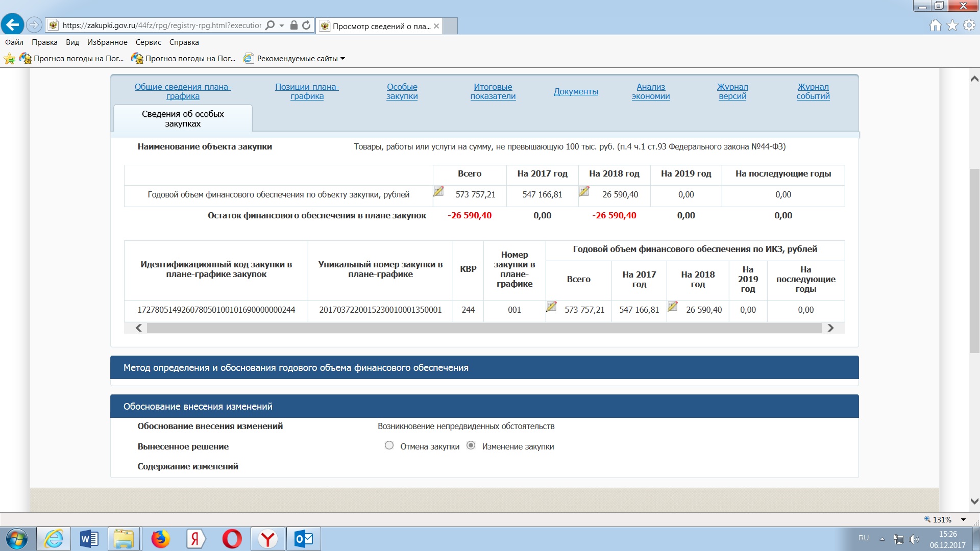Expand the address bar search dropdown arrow
Image resolution: width=980 pixels, height=551 pixels.
(x=282, y=26)
